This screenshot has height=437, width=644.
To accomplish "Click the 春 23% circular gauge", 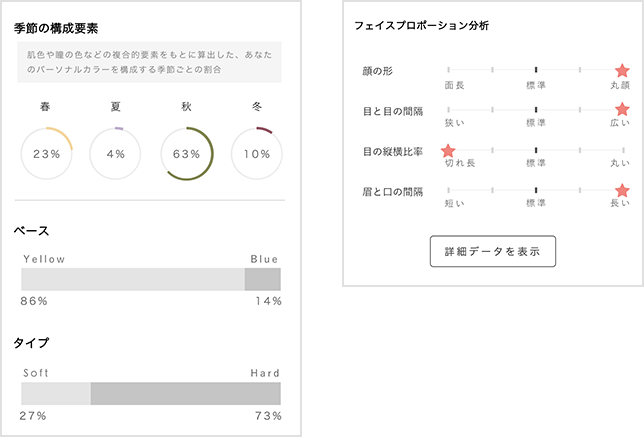I will [47, 154].
